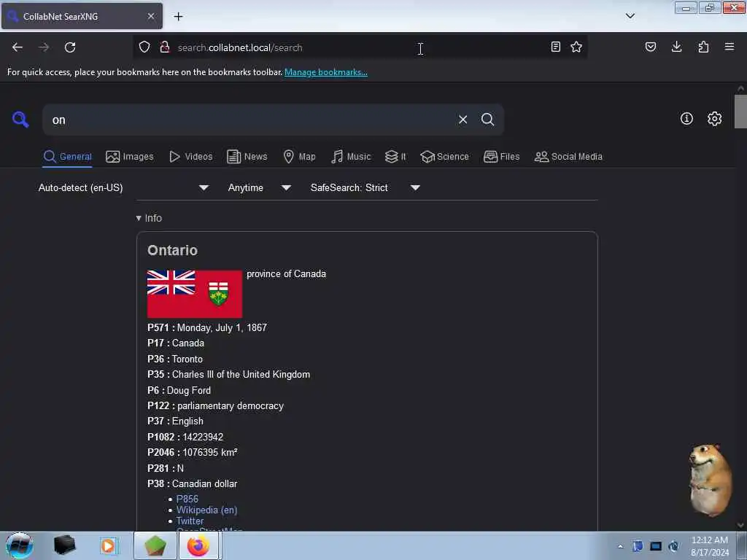This screenshot has height=560, width=747.
Task: Click the 'Canadian dollar' text
Action: coord(204,484)
